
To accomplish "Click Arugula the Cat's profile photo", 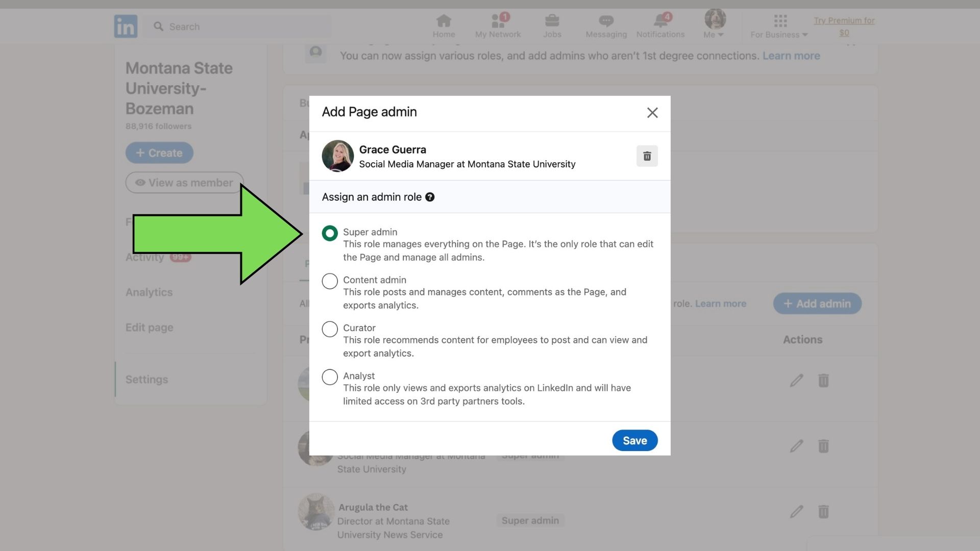I will (x=316, y=512).
